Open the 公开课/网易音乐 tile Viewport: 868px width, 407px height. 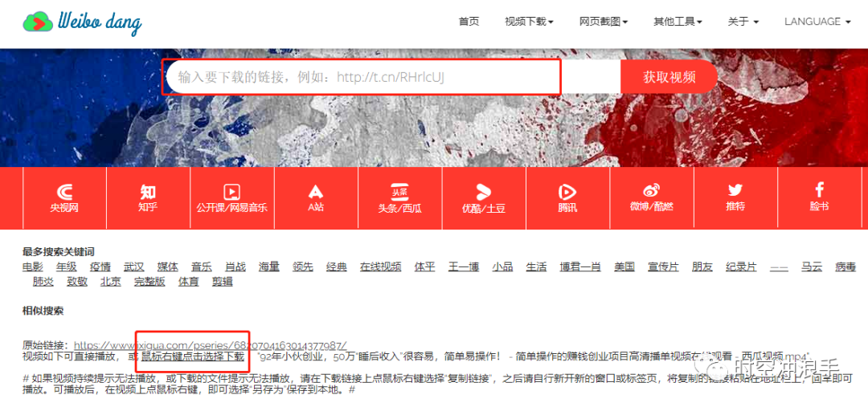[x=232, y=198]
